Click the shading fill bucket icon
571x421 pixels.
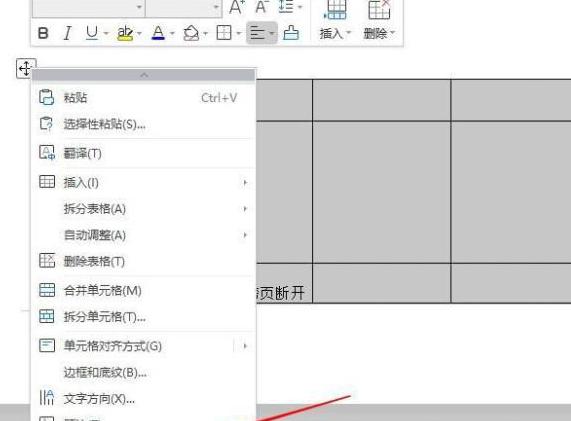(191, 33)
